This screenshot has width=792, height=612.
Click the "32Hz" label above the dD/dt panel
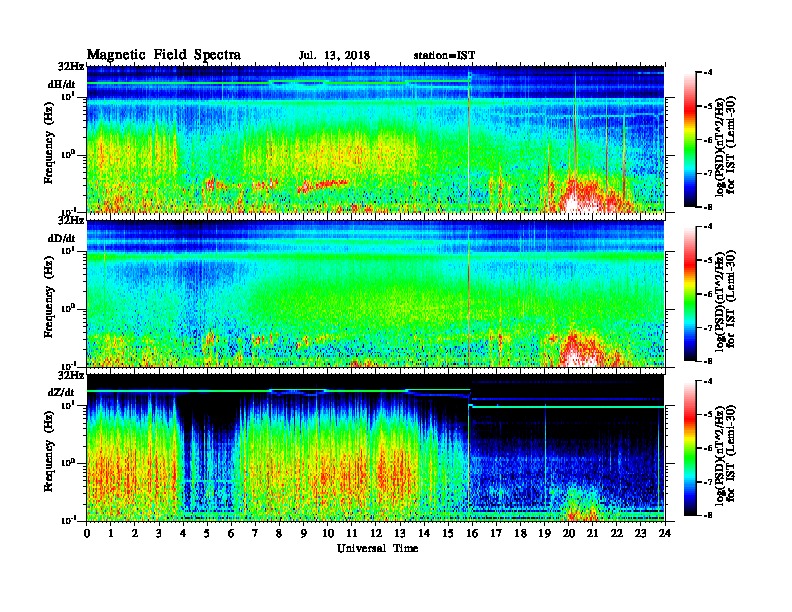[x=71, y=221]
